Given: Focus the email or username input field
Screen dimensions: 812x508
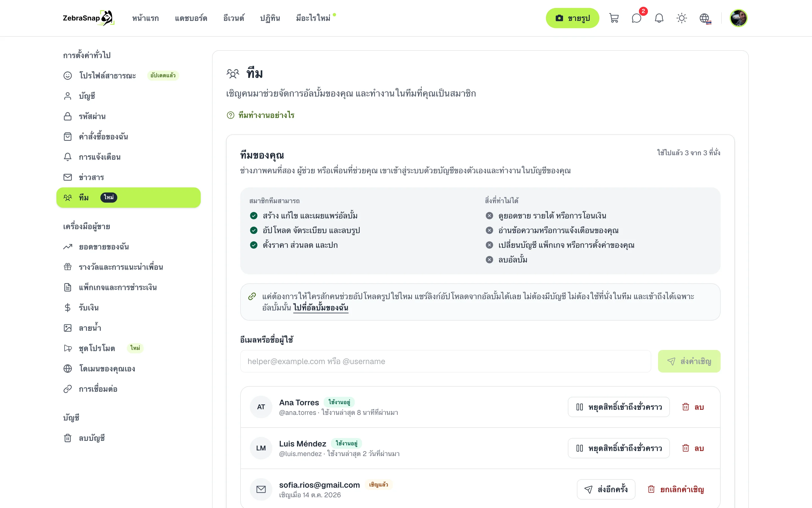Looking at the screenshot, I should 445,361.
